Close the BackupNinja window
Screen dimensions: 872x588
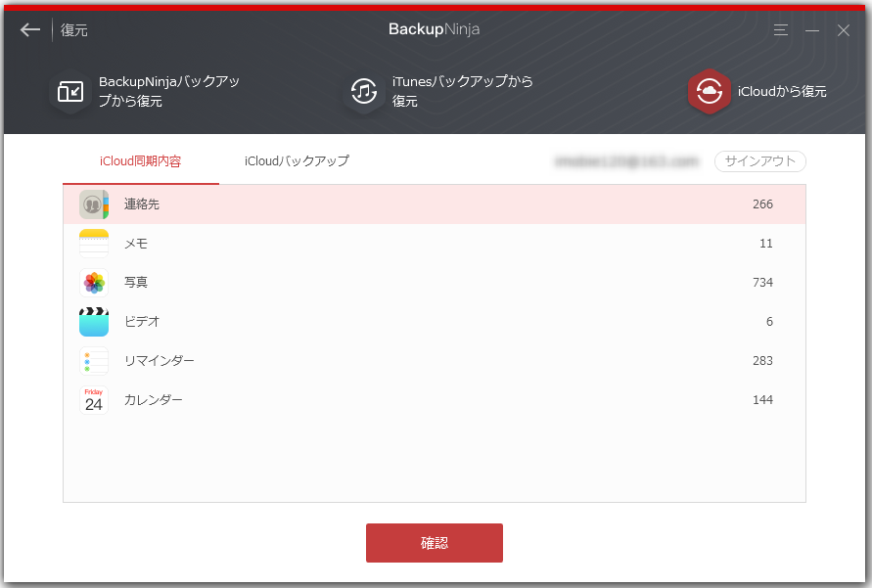844,30
